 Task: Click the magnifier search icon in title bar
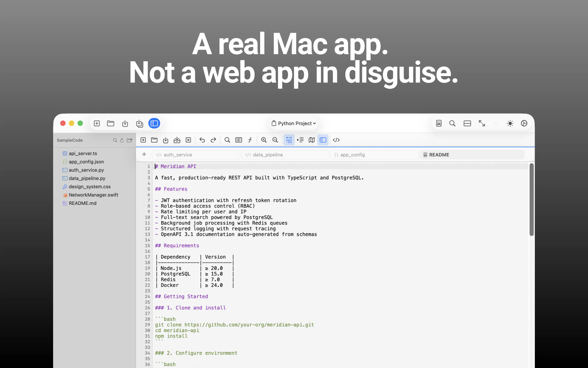452,123
